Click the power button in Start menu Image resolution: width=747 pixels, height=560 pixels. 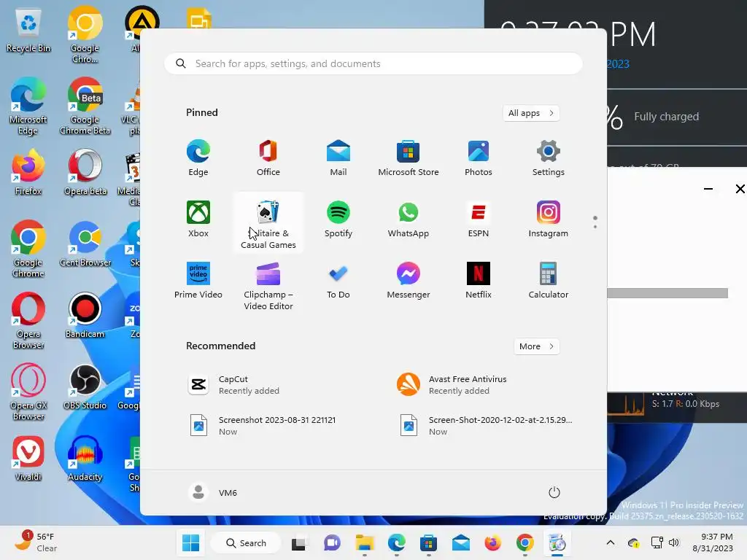[554, 492]
